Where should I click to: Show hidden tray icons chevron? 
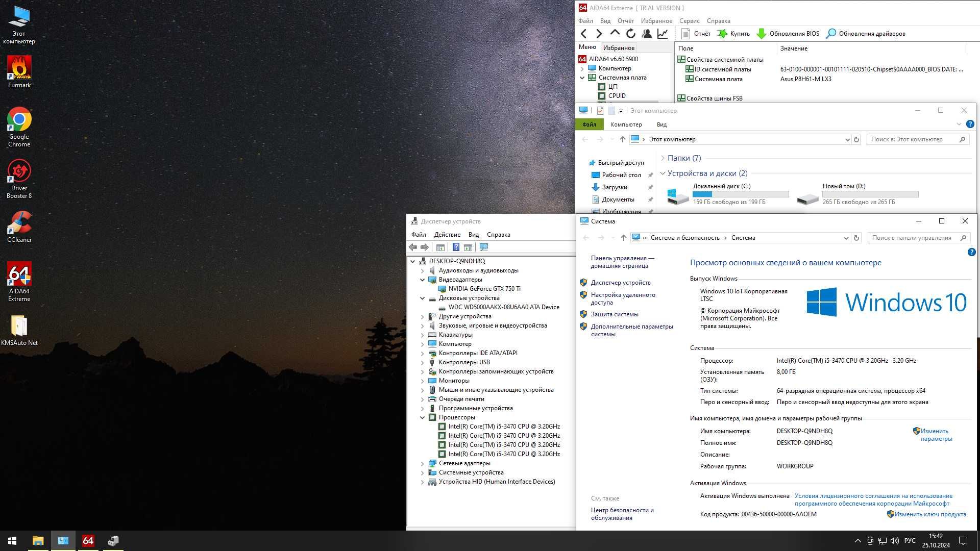pyautogui.click(x=857, y=541)
